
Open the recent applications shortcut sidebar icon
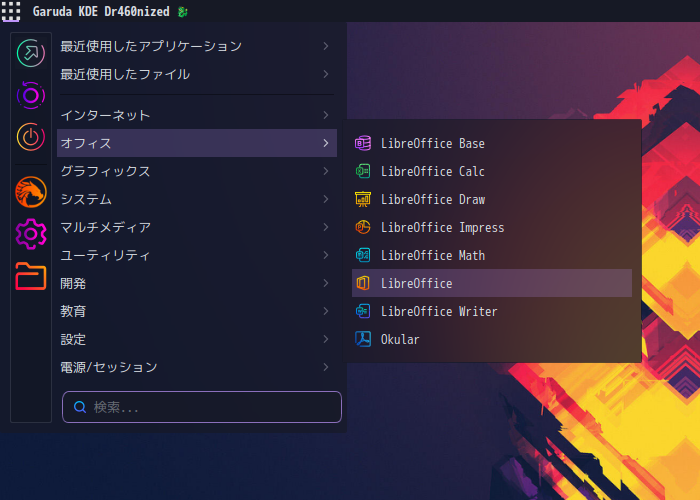31,53
